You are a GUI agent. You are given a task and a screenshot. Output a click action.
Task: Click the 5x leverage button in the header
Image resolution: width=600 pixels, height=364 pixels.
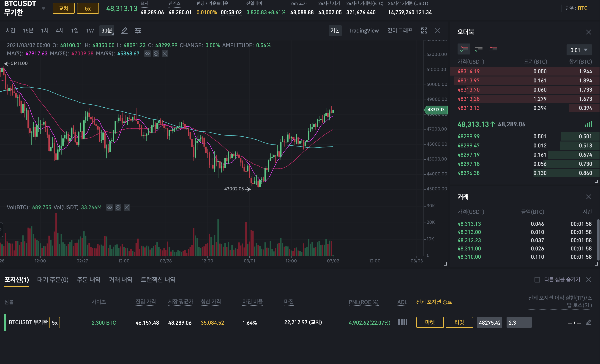[x=88, y=8]
